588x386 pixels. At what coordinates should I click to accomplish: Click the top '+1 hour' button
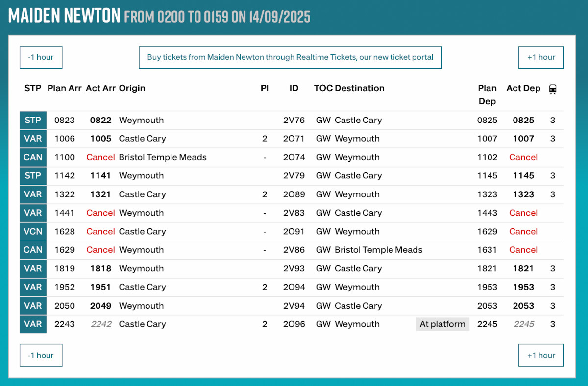(541, 57)
